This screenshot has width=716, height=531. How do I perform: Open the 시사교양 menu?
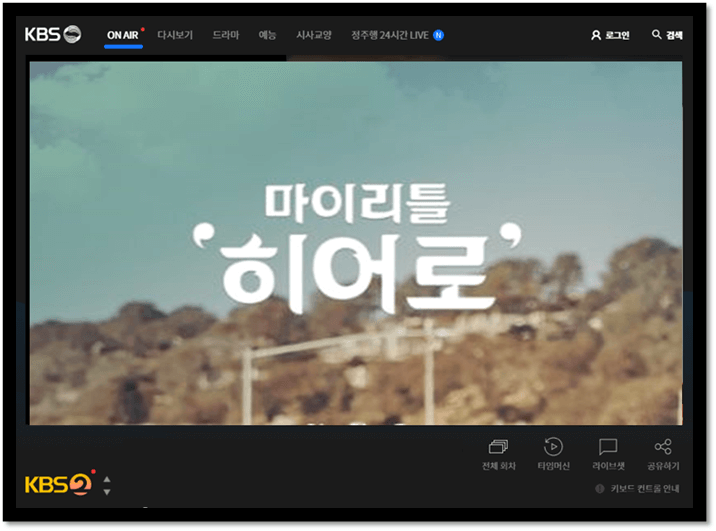pos(314,35)
